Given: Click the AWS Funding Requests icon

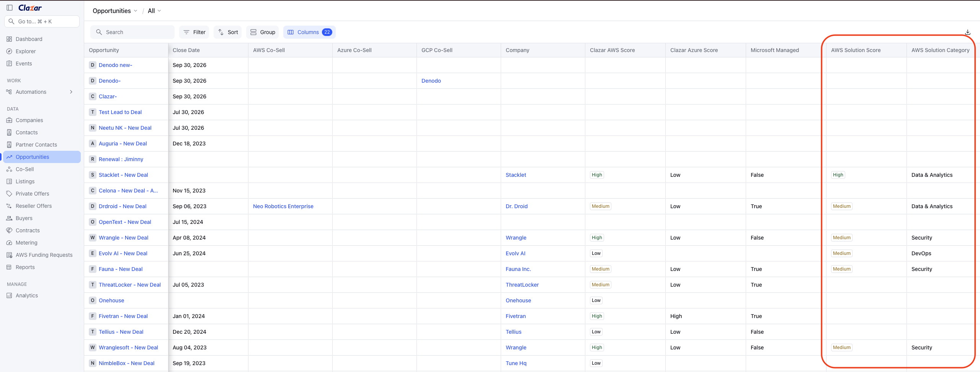Looking at the screenshot, I should click(9, 255).
